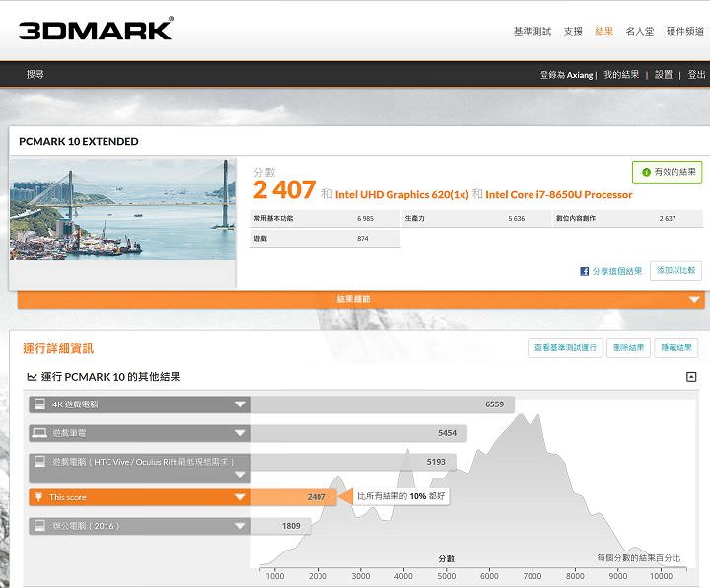The height and width of the screenshot is (588, 710).
Task: Click the 4K gaming PC monitor icon
Action: (x=39, y=404)
